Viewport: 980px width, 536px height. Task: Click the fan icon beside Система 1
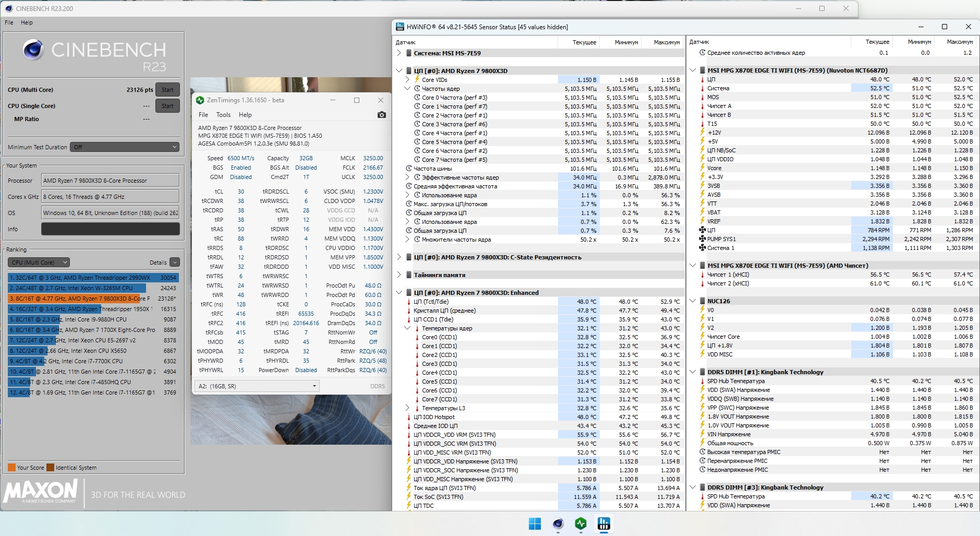pos(703,248)
